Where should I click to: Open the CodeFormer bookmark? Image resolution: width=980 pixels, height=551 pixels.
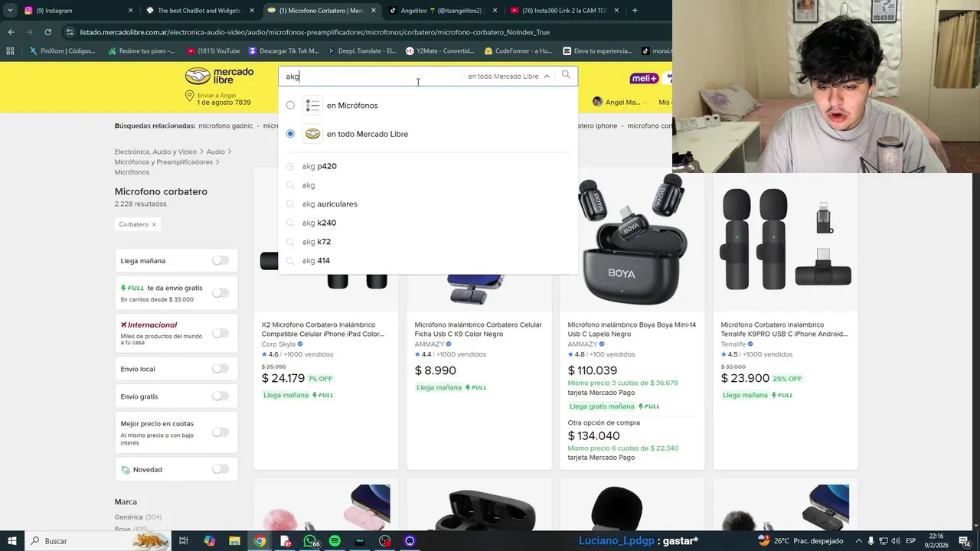point(518,51)
